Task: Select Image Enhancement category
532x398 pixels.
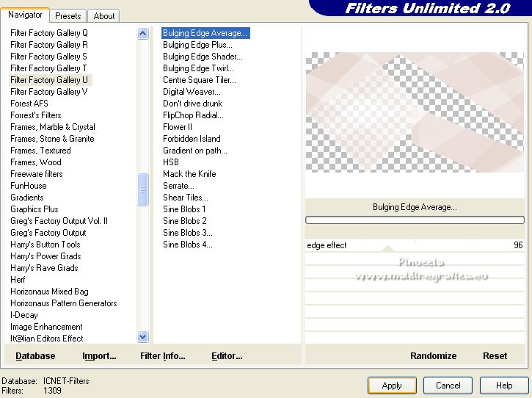Action: (x=46, y=327)
